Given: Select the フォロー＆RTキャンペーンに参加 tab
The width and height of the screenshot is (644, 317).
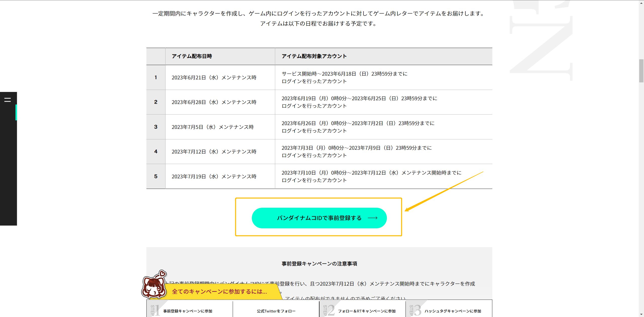Looking at the screenshot, I should coord(367,311).
